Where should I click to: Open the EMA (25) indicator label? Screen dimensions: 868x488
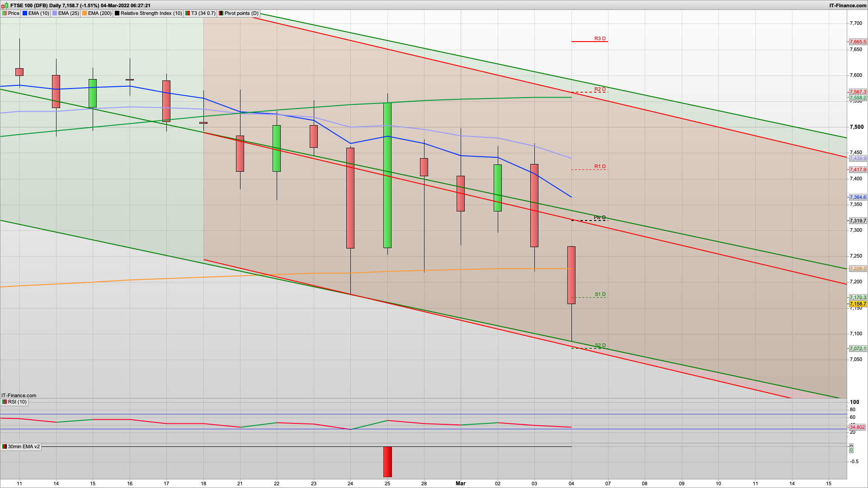(x=69, y=13)
